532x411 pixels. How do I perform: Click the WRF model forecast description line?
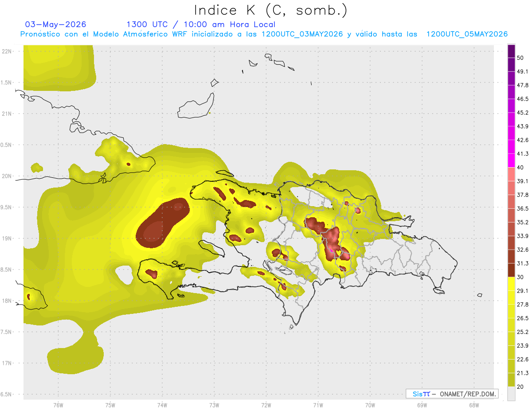[264, 34]
